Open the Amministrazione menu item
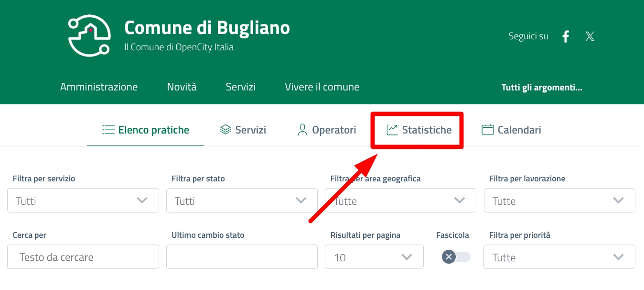 (x=99, y=87)
